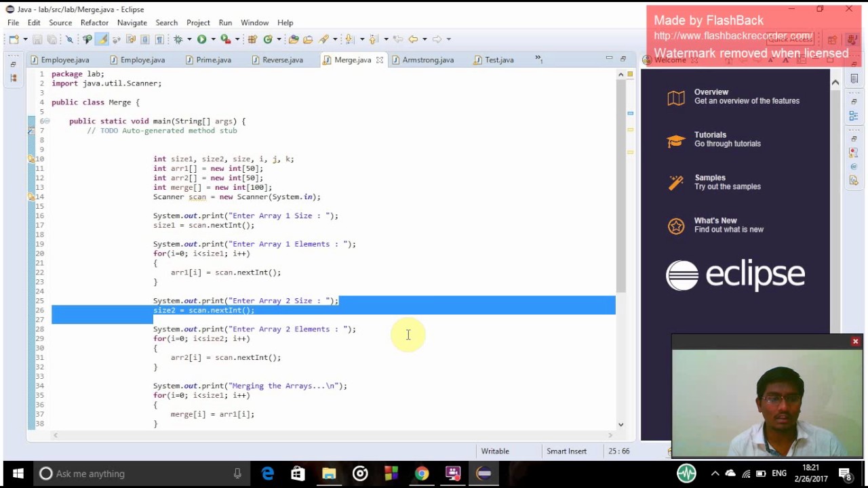Open the Run configurations dropdown arrow

click(x=213, y=39)
